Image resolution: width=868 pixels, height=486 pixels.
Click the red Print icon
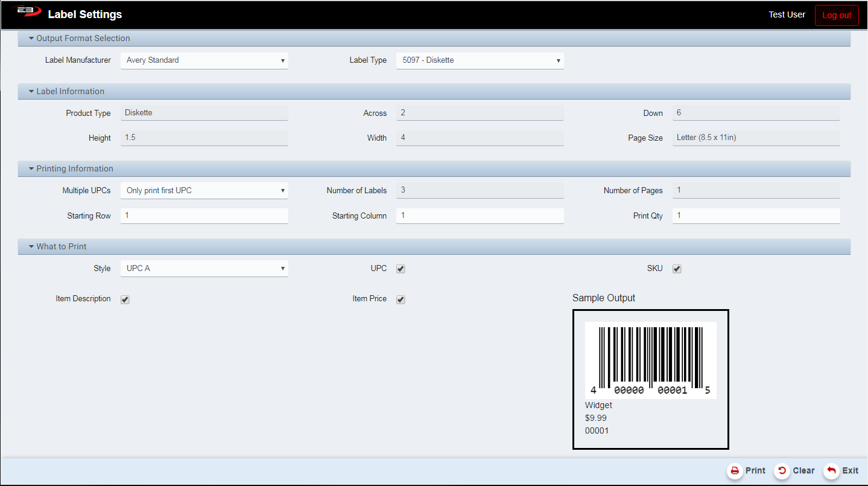coord(735,471)
